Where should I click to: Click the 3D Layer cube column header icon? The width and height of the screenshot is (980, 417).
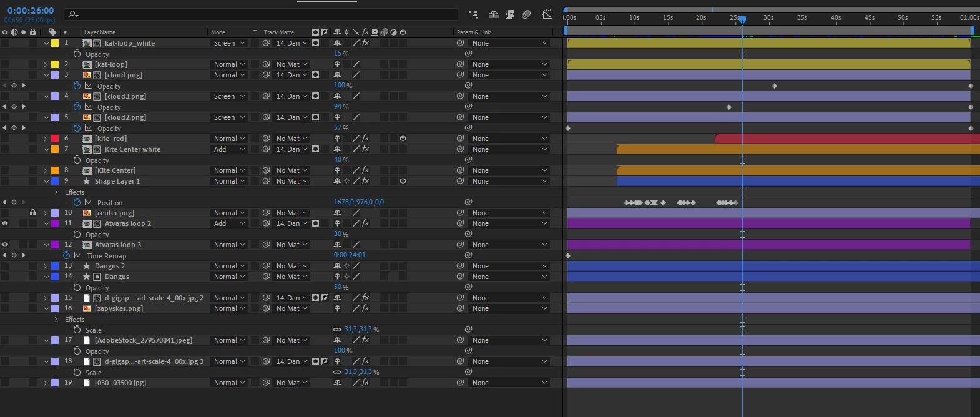pos(403,32)
